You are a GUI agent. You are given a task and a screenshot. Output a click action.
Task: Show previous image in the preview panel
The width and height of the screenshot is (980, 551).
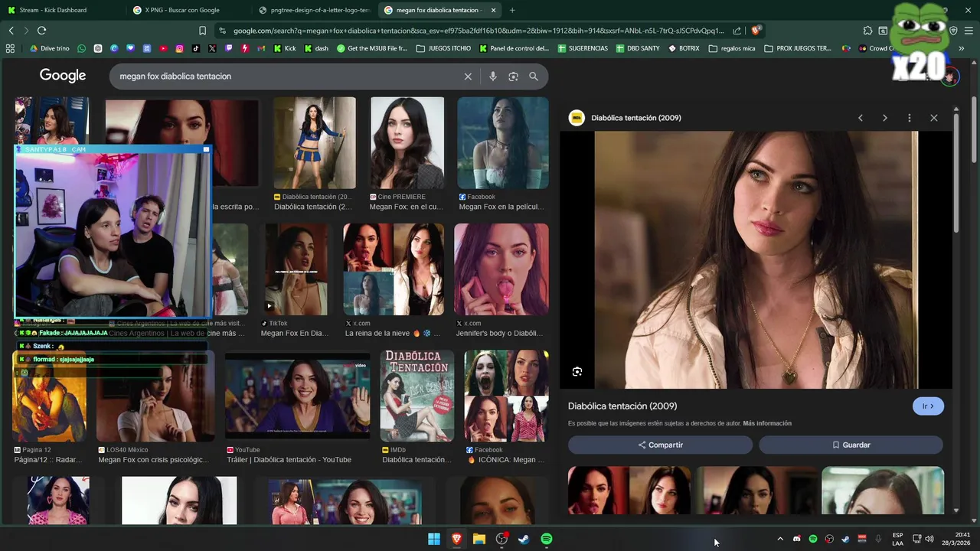tap(861, 118)
